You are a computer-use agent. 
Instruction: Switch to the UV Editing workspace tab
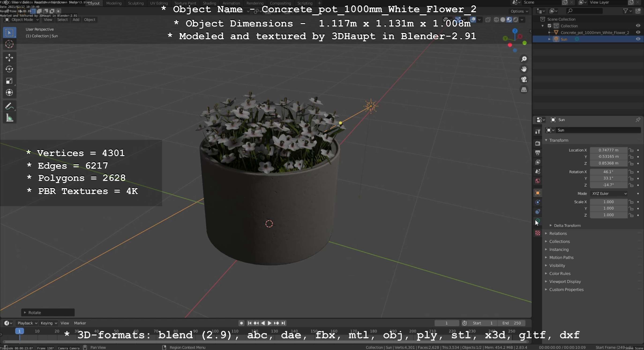(x=159, y=3)
